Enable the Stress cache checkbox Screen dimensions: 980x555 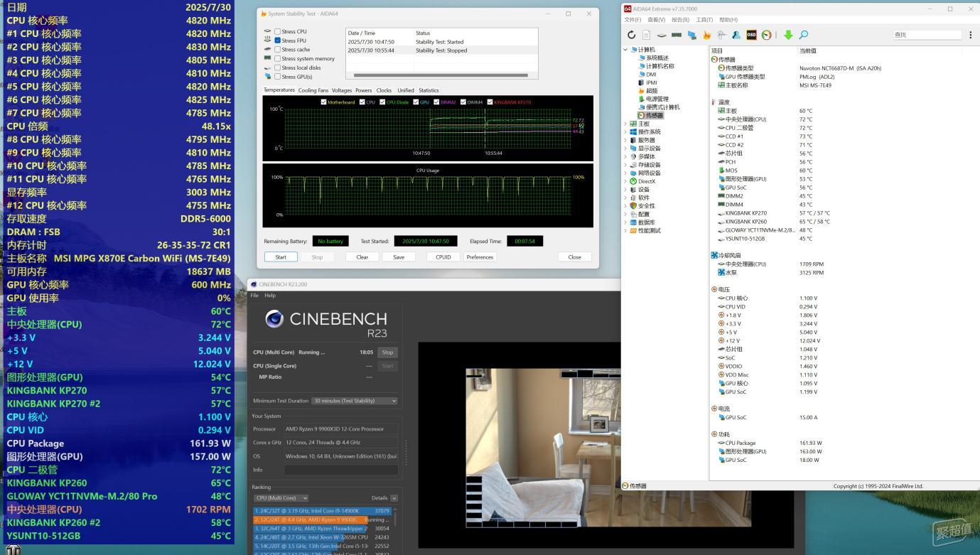(x=278, y=50)
